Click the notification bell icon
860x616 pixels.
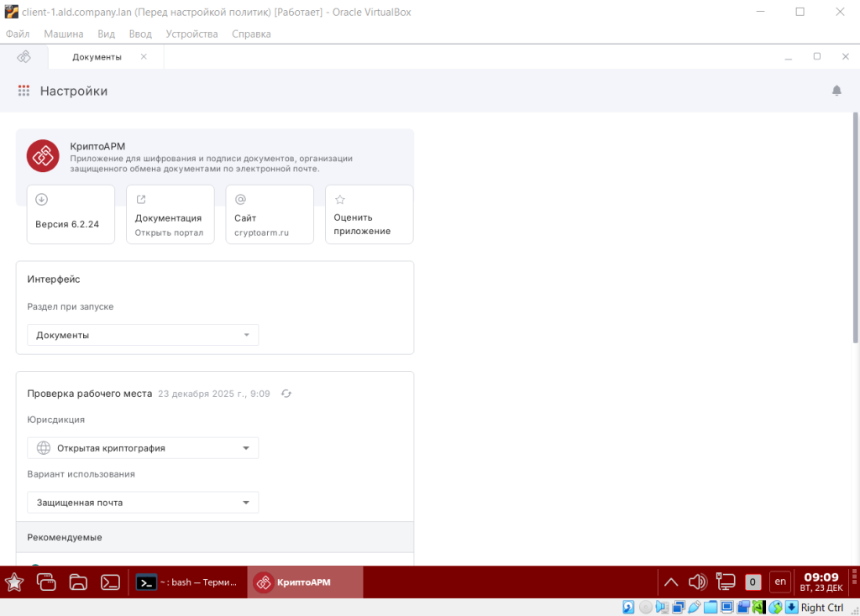836,91
